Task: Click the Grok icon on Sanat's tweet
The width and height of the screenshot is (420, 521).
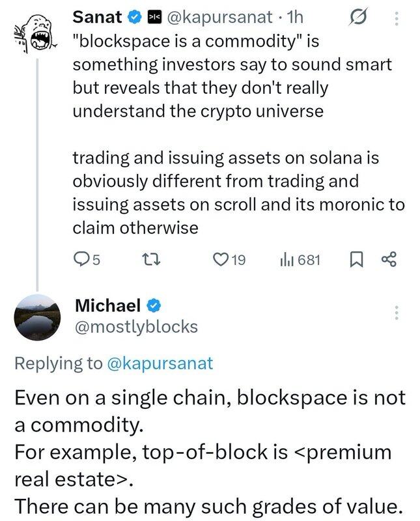Action: click(356, 17)
